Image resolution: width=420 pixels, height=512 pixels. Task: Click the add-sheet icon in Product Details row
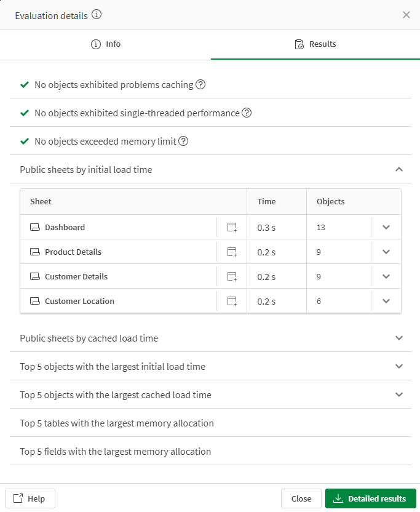[232, 252]
